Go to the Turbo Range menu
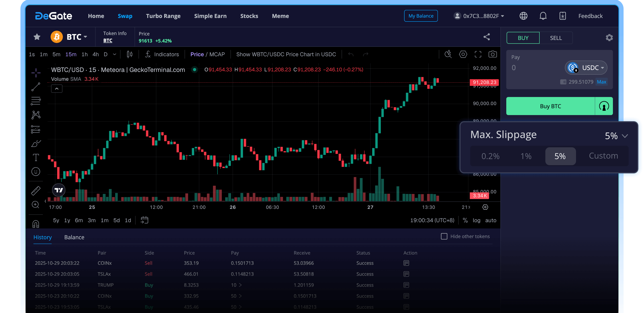This screenshot has height=313, width=644. click(163, 16)
